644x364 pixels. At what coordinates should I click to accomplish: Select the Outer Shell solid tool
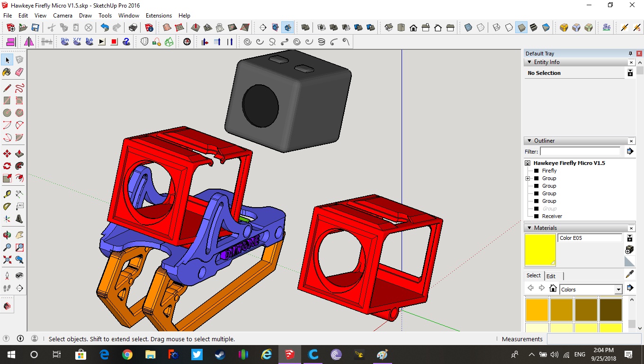pos(305,27)
